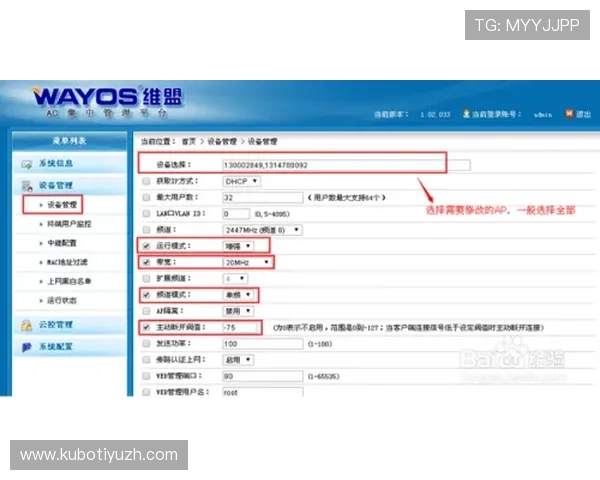600x480 pixels.
Task: Open the 扩展频道 dropdown
Action: (x=235, y=279)
